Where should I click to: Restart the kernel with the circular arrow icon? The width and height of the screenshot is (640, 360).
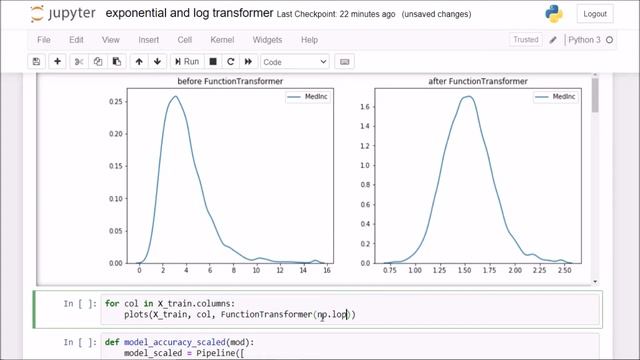pos(231,62)
